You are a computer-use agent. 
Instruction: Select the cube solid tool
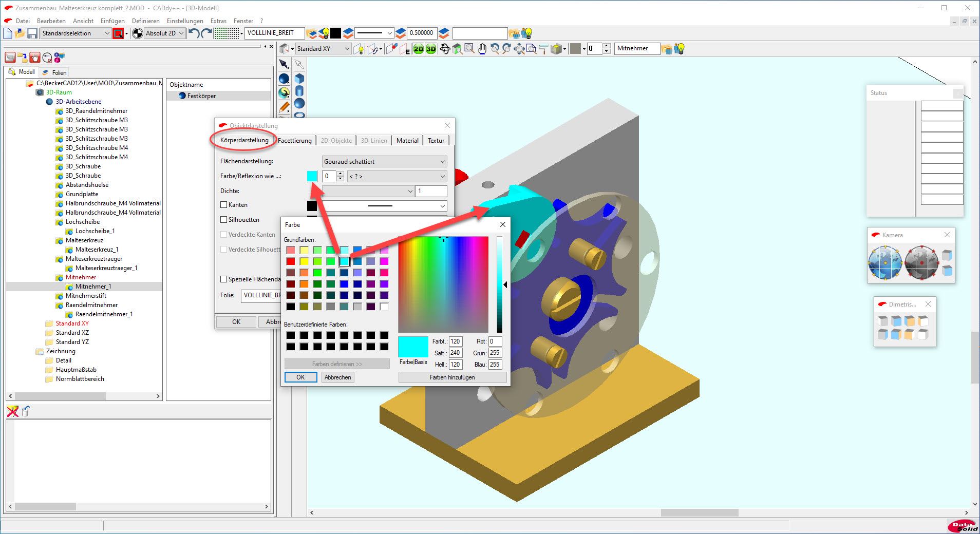299,79
